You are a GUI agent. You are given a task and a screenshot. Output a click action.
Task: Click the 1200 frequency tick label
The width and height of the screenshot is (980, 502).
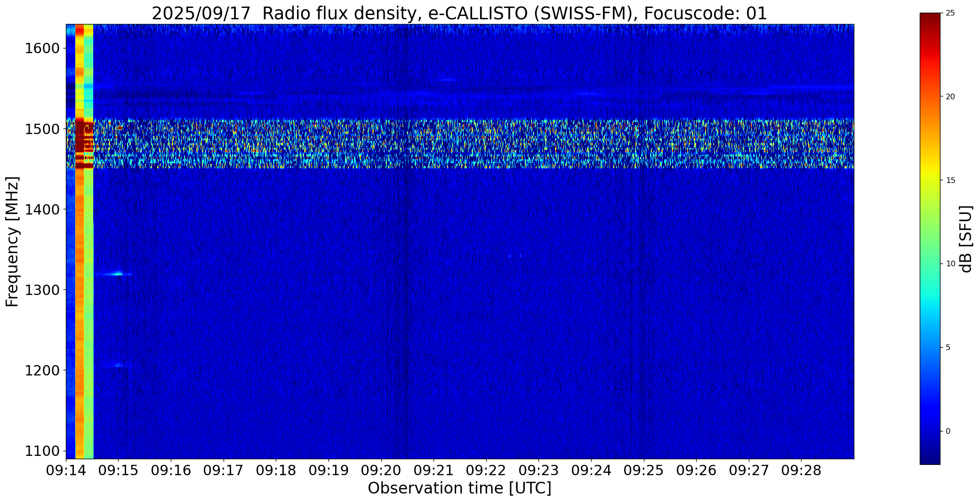pyautogui.click(x=42, y=370)
